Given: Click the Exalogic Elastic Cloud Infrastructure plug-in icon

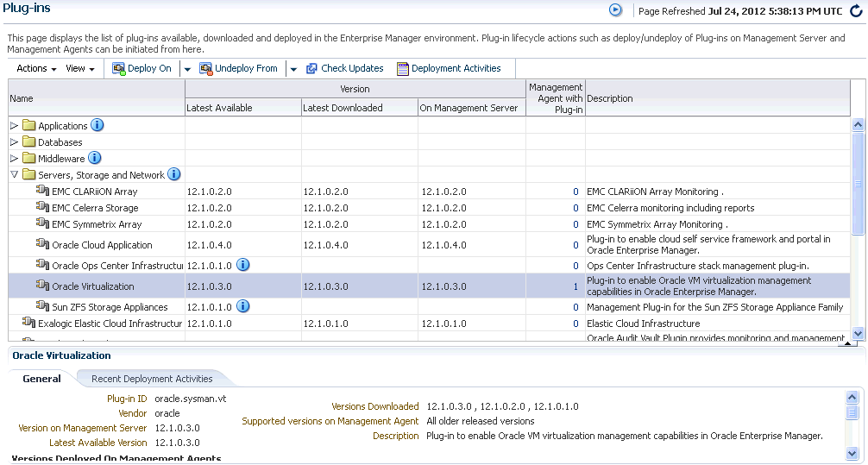Looking at the screenshot, I should click(x=28, y=323).
